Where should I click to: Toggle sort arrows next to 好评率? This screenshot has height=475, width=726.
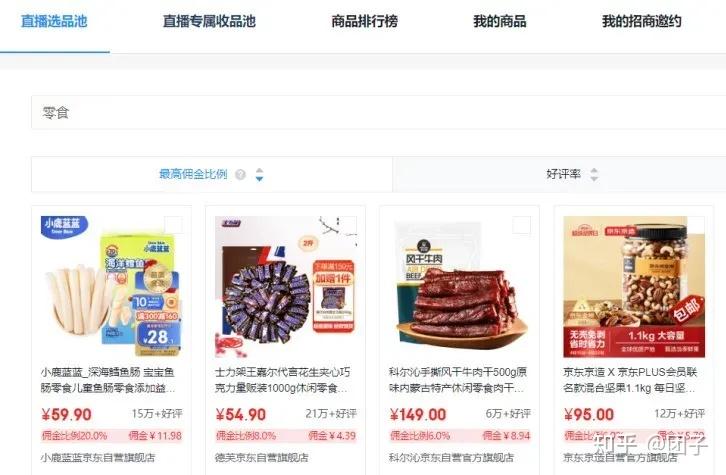594,175
